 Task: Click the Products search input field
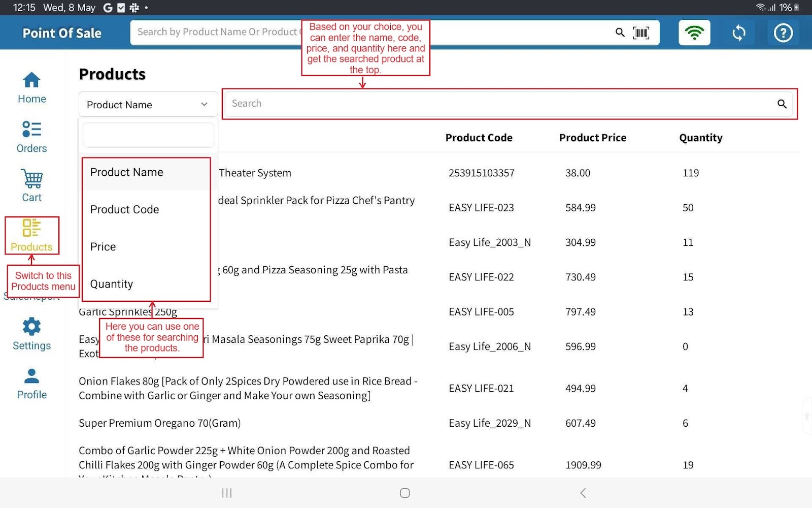[x=500, y=104]
